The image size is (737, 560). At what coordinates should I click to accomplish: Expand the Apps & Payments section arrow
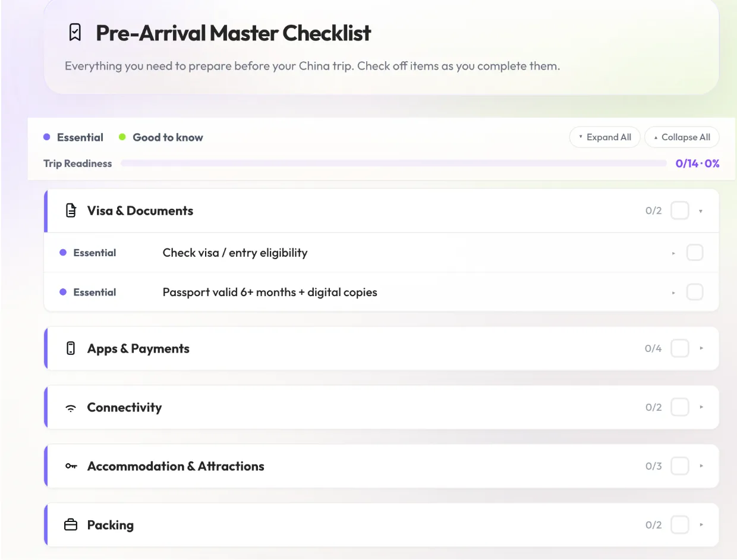[x=701, y=348]
